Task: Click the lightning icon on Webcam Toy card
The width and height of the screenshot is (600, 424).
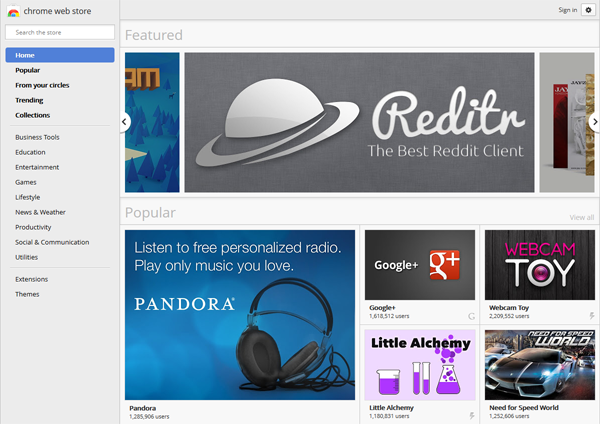Action: pyautogui.click(x=592, y=316)
